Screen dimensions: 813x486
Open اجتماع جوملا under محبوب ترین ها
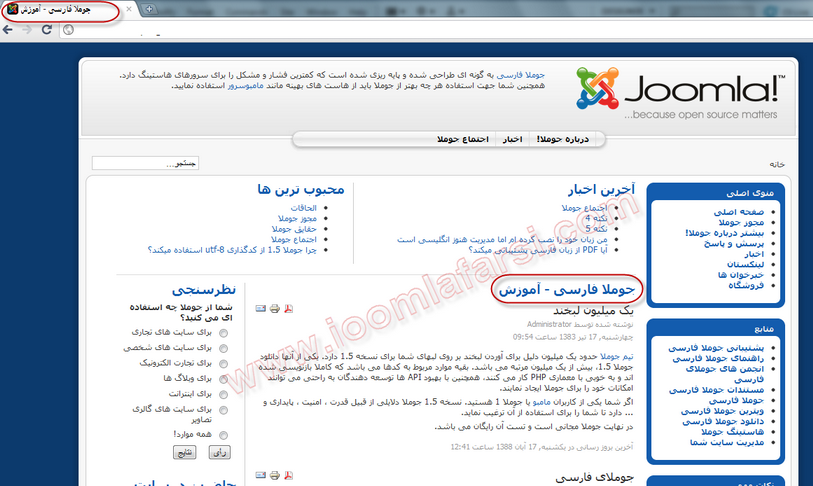coord(293,239)
